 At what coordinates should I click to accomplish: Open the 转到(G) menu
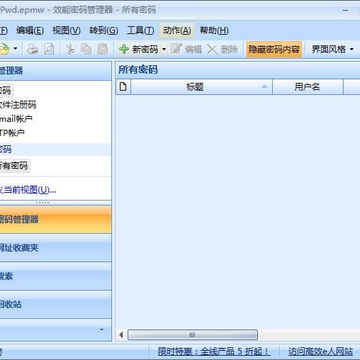(103, 31)
